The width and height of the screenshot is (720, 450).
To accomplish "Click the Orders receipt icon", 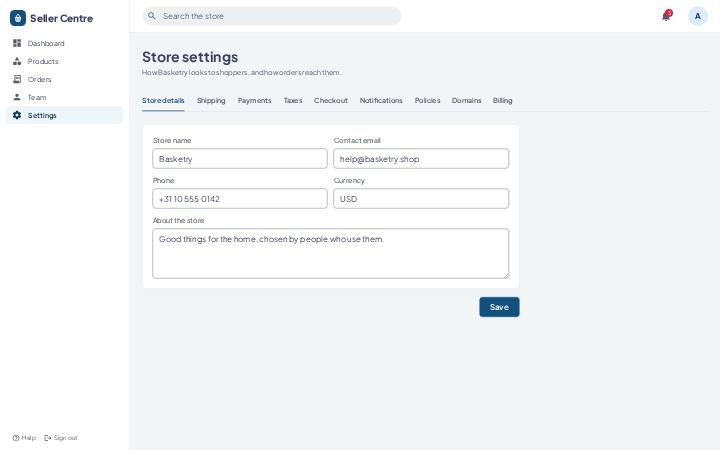I will pyautogui.click(x=17, y=79).
